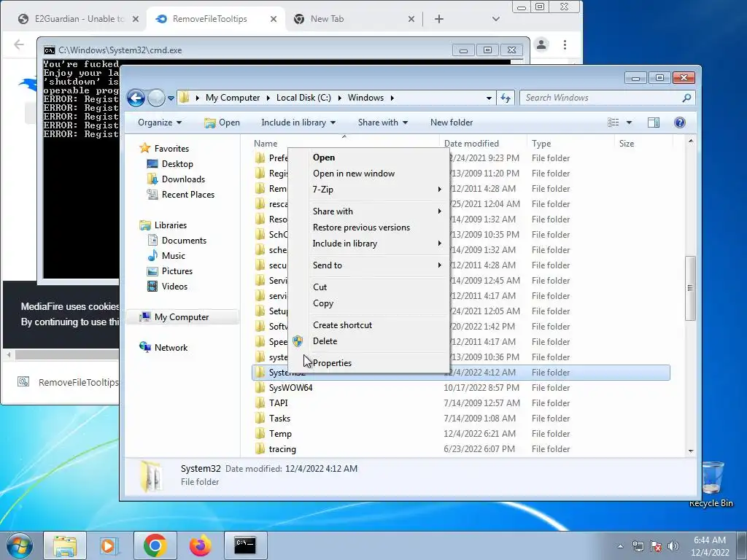747x560 pixels.
Task: Open the Organize menu
Action: (x=160, y=122)
